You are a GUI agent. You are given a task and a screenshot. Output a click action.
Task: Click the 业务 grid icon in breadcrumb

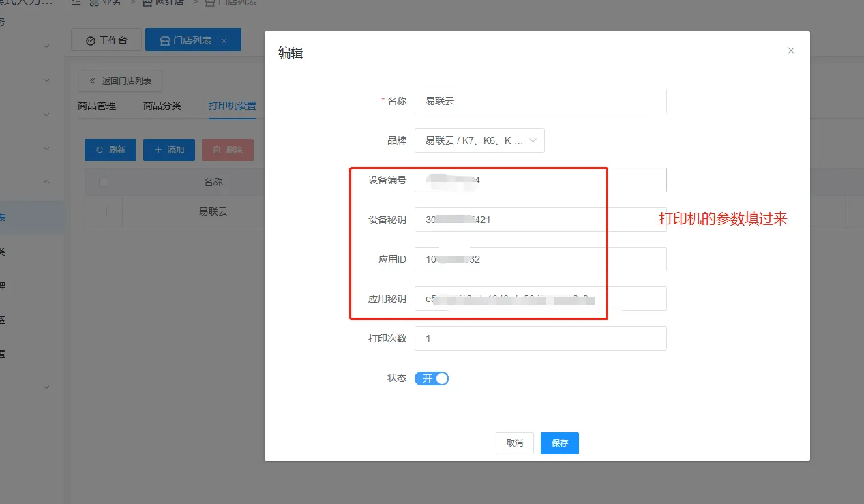coord(94,3)
